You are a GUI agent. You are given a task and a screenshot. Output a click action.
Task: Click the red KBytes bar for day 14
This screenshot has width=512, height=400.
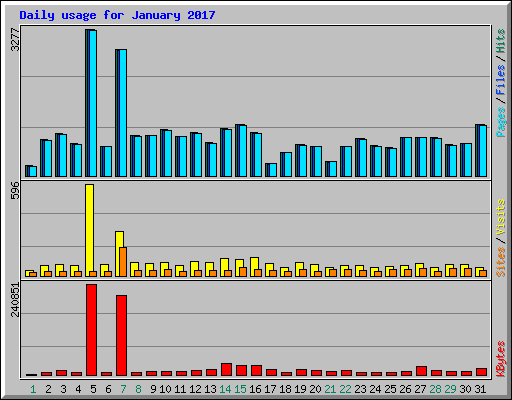[x=226, y=370]
